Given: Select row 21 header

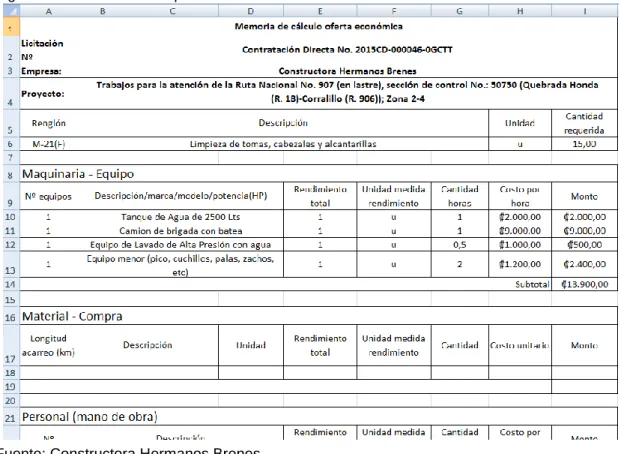Looking at the screenshot, I should tap(11, 417).
